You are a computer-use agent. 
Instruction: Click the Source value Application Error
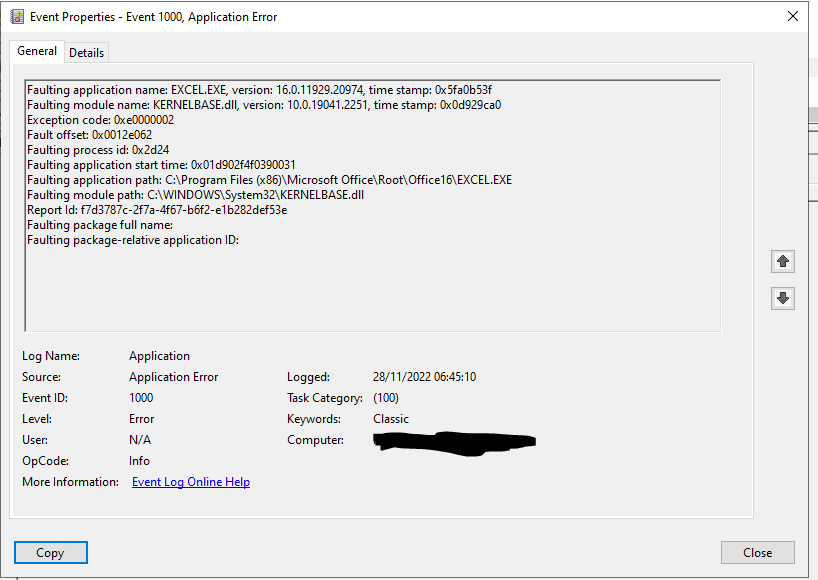coord(174,377)
